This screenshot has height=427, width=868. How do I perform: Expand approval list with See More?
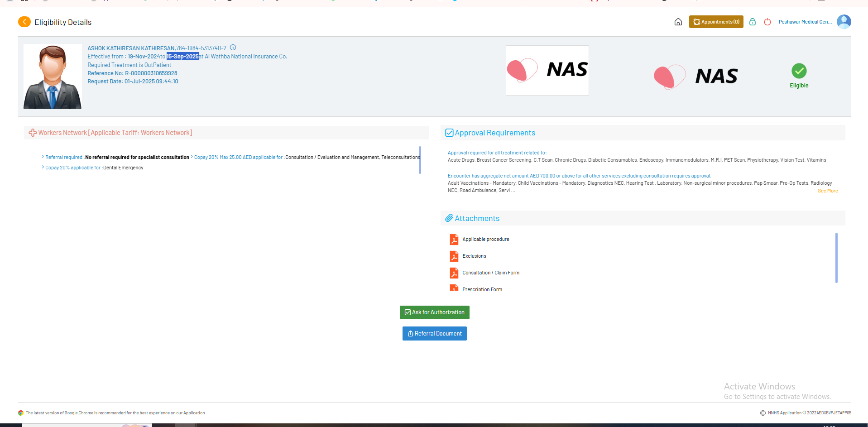827,191
